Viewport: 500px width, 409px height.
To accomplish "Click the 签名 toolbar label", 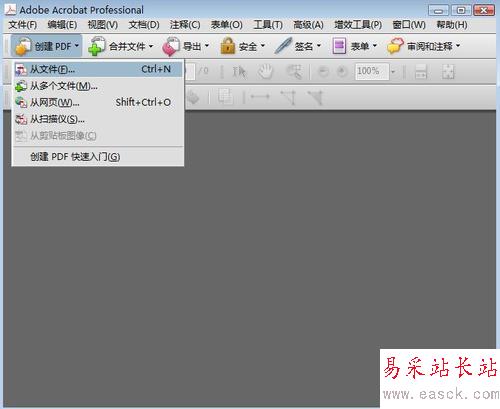I will (304, 46).
